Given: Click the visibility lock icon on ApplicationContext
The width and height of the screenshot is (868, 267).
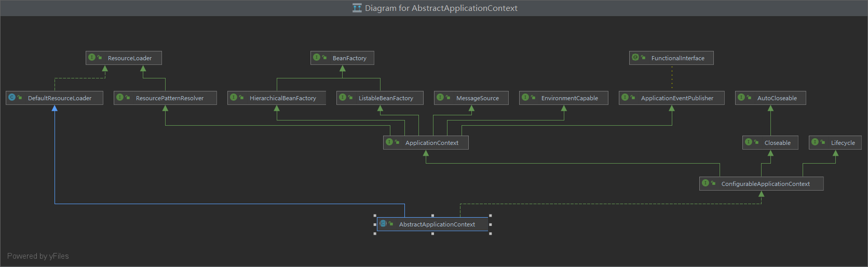Looking at the screenshot, I should tap(397, 142).
